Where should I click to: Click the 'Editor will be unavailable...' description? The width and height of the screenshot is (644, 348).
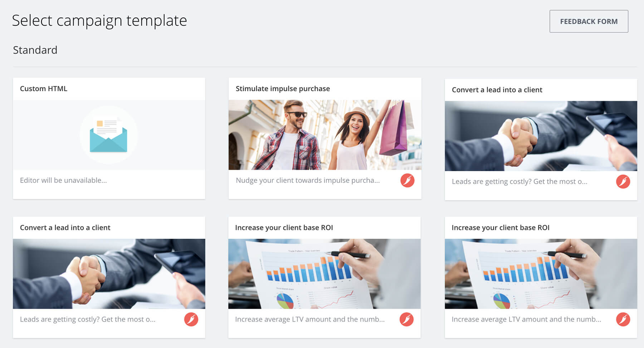63,180
